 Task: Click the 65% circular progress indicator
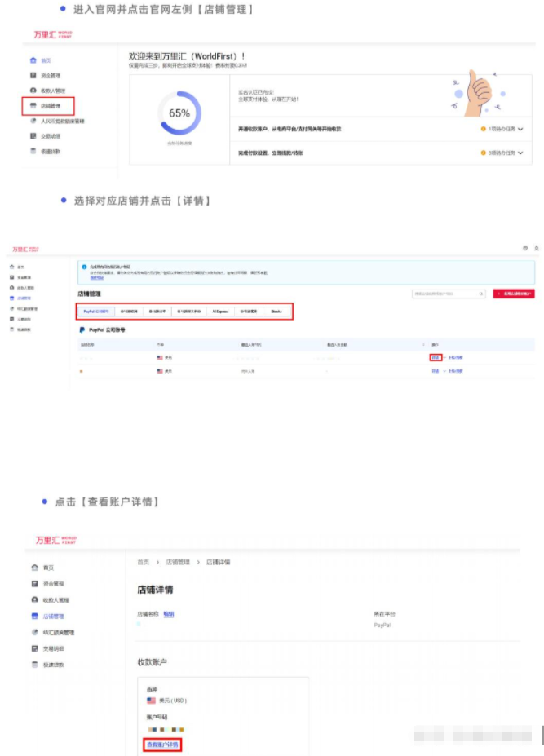(179, 113)
